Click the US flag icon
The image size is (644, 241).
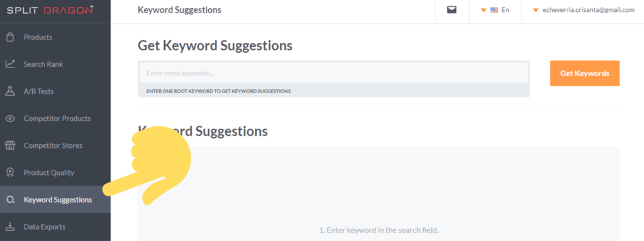click(494, 10)
